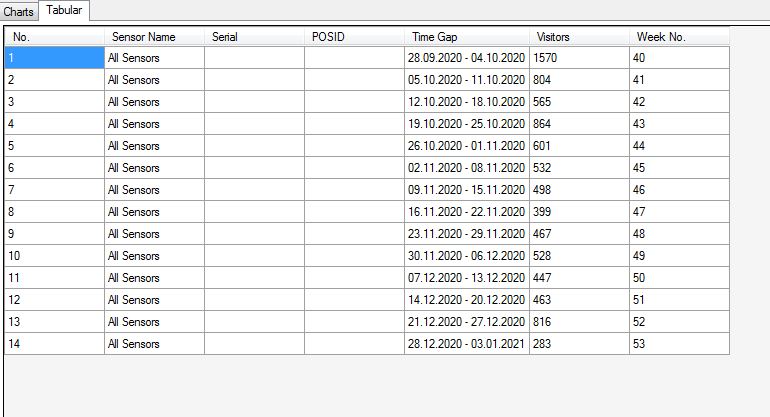Sort by the No. column header

[54, 37]
